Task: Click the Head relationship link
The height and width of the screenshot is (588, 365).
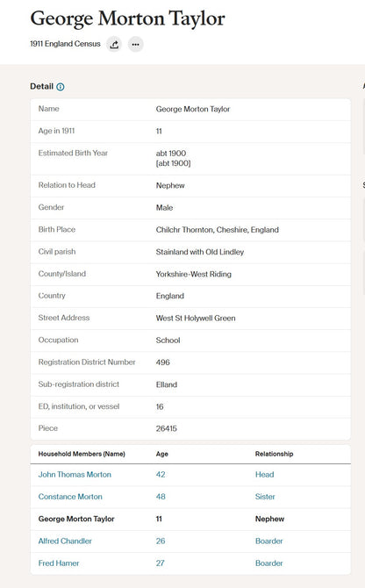Action: click(x=265, y=475)
